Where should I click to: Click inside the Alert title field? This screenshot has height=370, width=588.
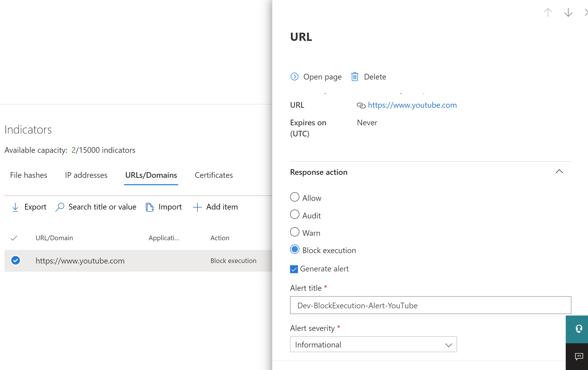click(430, 305)
